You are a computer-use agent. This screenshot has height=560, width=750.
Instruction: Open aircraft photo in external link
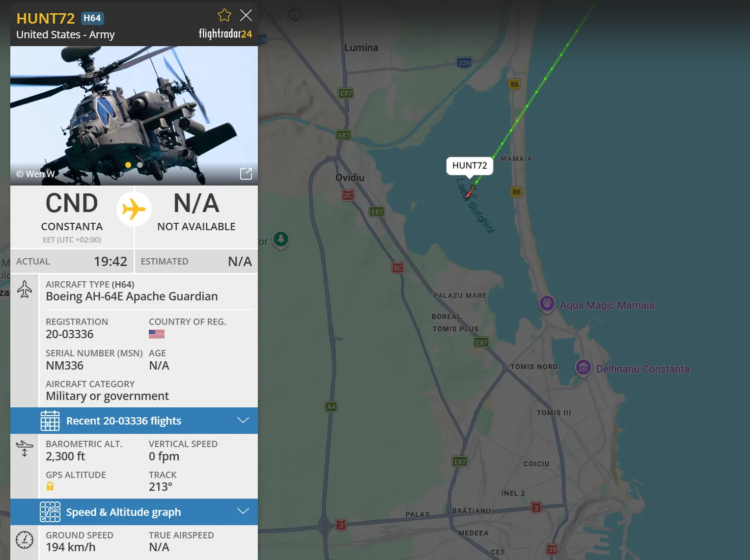[x=246, y=173]
